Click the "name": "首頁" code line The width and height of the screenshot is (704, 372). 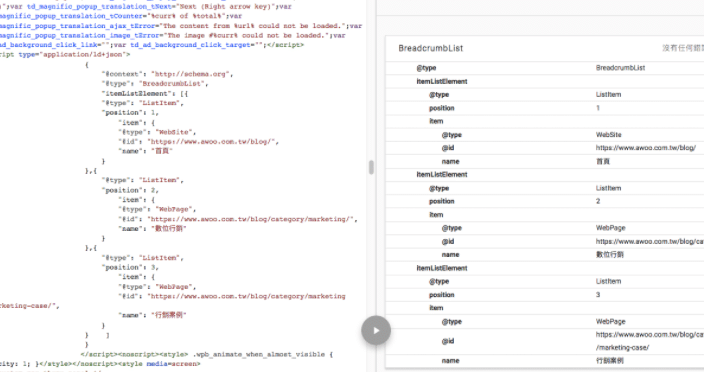(145, 151)
